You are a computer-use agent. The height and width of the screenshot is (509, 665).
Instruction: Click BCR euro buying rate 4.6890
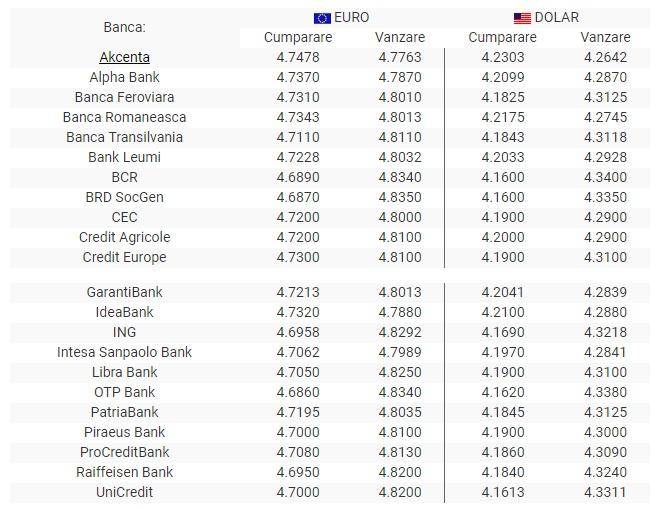[x=298, y=177]
